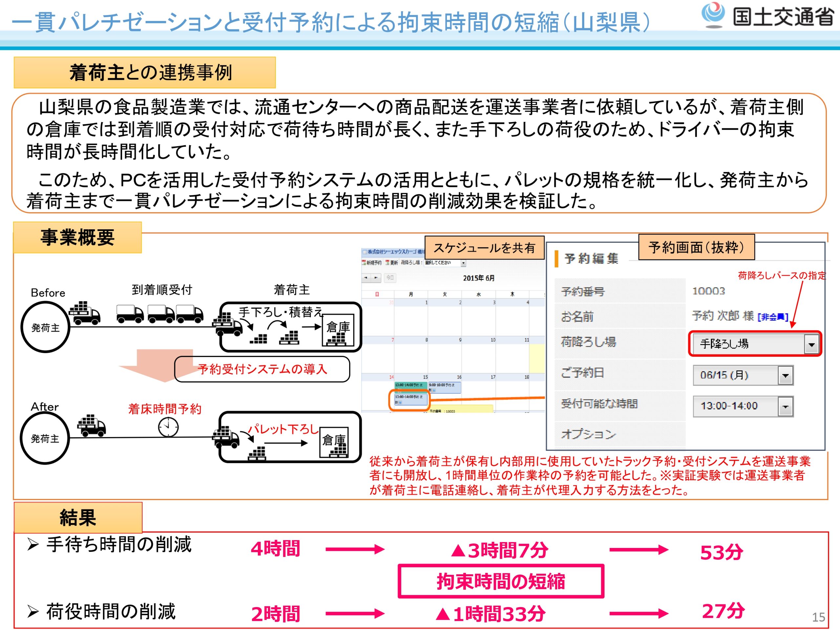Go to next month arrow
This screenshot has height=630, width=840.
tap(376, 278)
